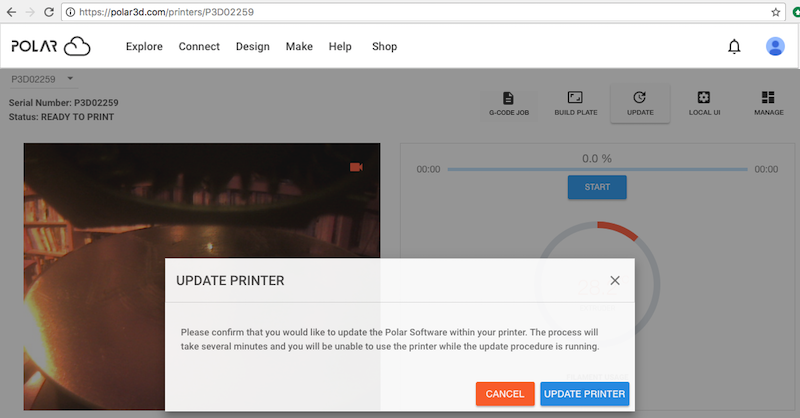Open the LOCAL UI option
Viewport: 800px width, 418px height.
click(x=704, y=104)
